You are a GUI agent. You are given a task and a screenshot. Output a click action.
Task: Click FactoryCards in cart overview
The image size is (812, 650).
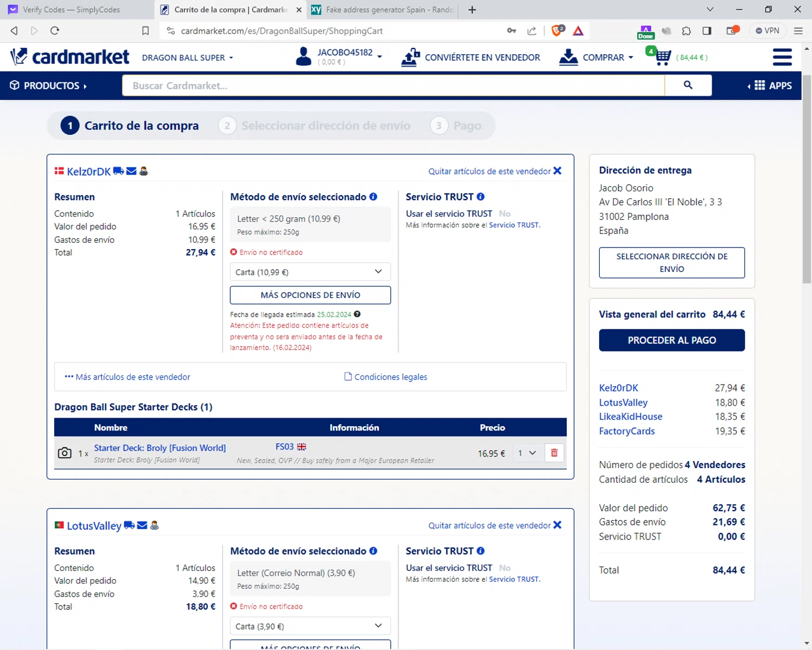coord(627,431)
